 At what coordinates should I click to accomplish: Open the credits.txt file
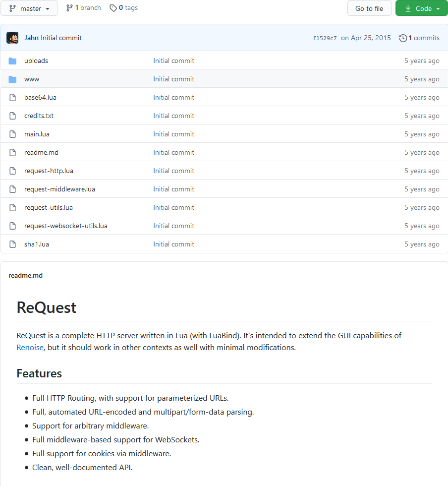(39, 116)
